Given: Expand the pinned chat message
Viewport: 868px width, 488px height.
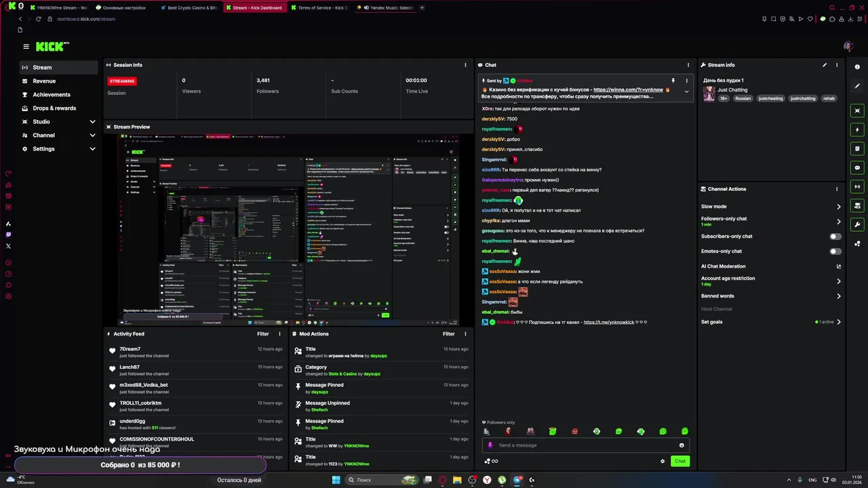Looking at the screenshot, I should point(686,91).
